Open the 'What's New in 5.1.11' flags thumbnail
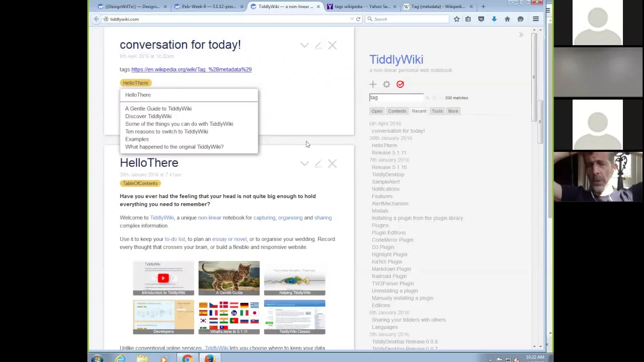The width and height of the screenshot is (644, 362). (x=229, y=317)
